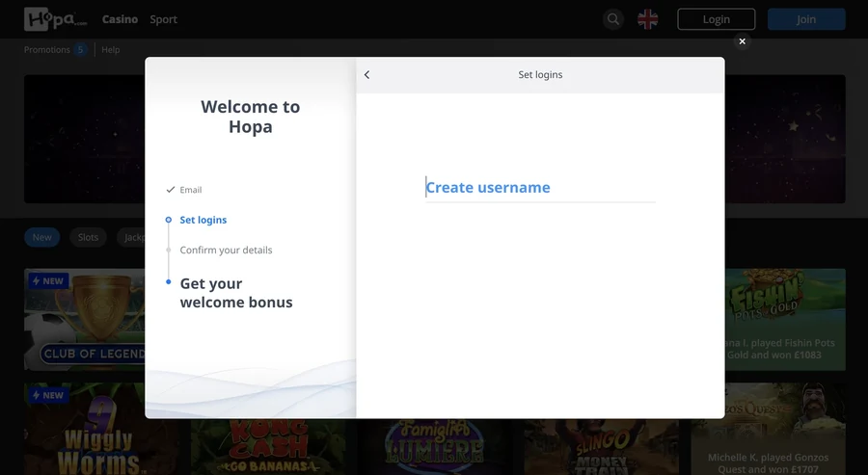Screen dimensions: 868x475
Task: Click the Join button
Action: click(x=806, y=19)
